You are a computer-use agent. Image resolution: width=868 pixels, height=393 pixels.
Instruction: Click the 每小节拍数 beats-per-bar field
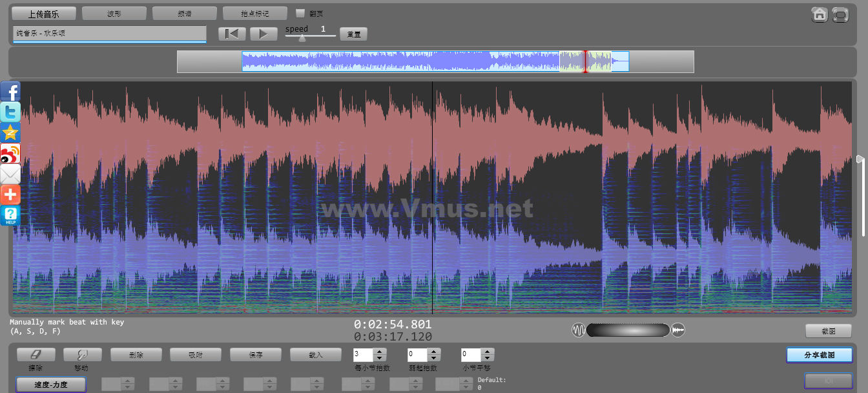[363, 354]
